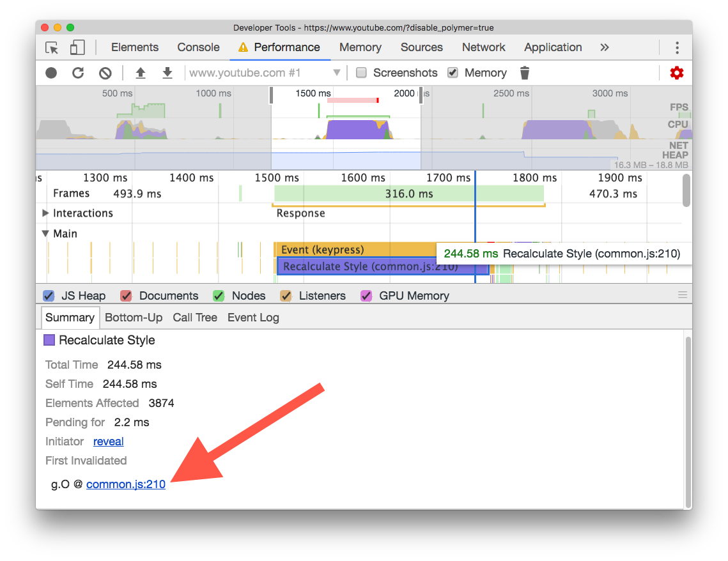Switch to the Event Log tab
728x561 pixels.
click(253, 318)
